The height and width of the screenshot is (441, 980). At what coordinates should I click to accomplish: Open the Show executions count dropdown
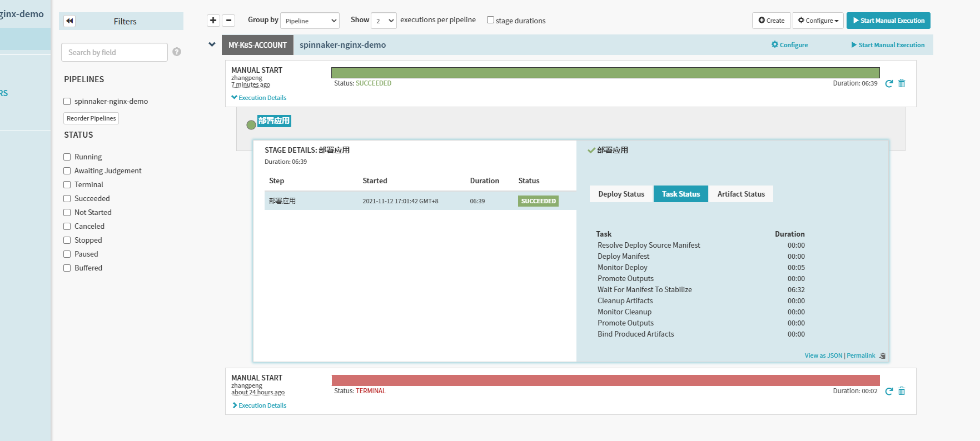click(384, 21)
